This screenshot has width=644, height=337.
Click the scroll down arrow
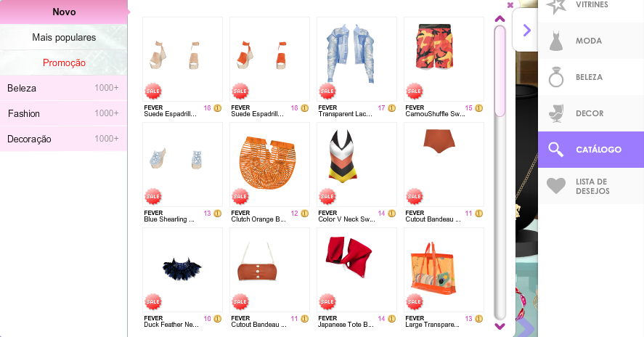500,326
